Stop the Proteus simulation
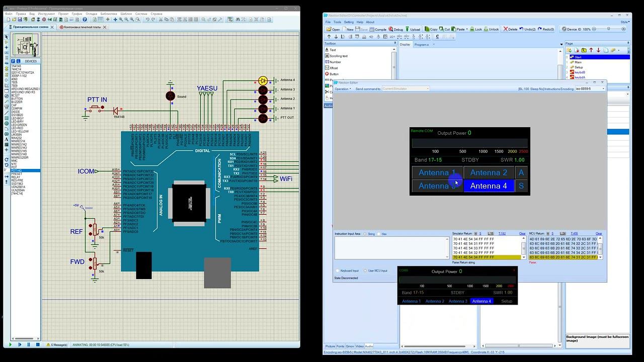 [x=38, y=345]
